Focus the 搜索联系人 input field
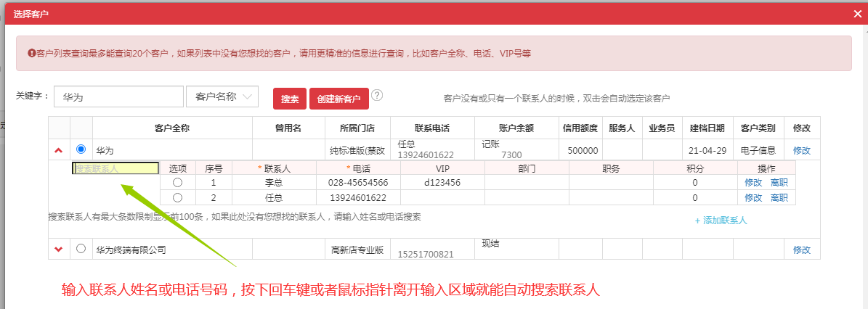Screen dimensions: 868x309 tap(115, 168)
